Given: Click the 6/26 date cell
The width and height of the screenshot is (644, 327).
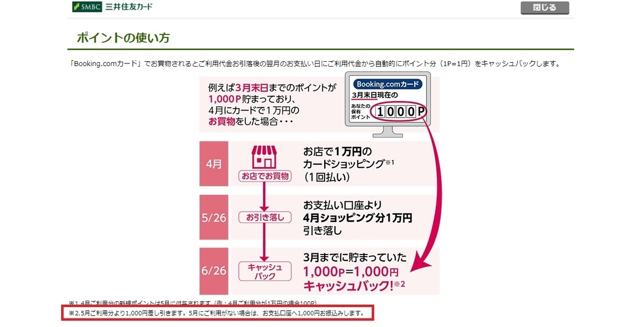Looking at the screenshot, I should click(213, 271).
